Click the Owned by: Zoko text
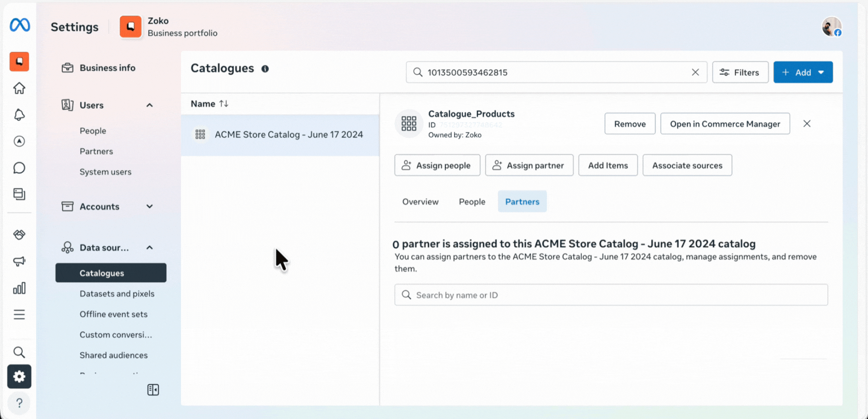The image size is (868, 419). coord(455,135)
